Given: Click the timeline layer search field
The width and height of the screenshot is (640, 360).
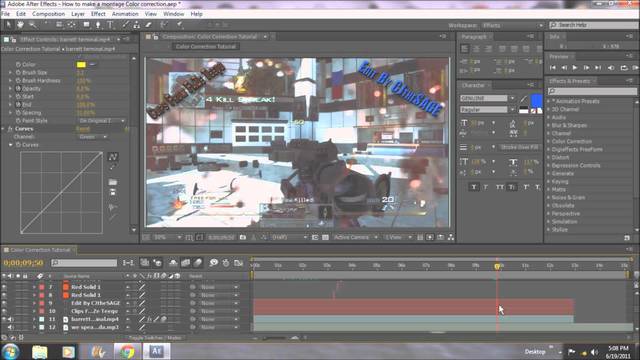Looking at the screenshot, I should 84,263.
